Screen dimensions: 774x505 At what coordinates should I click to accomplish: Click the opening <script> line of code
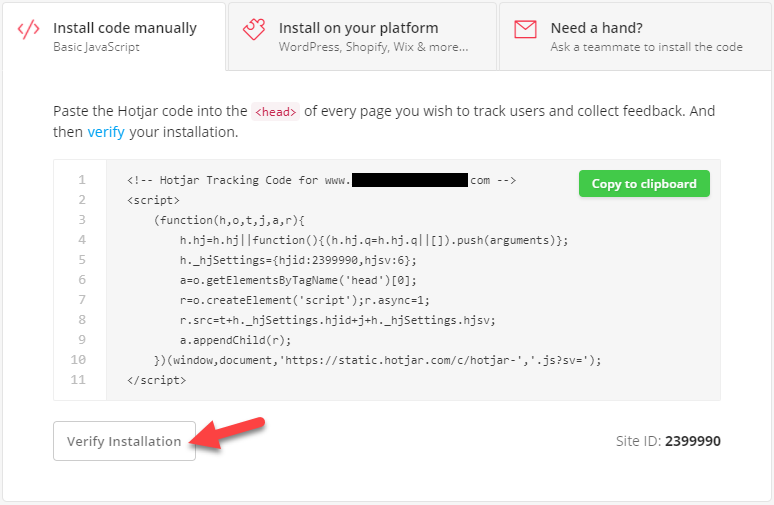click(154, 200)
